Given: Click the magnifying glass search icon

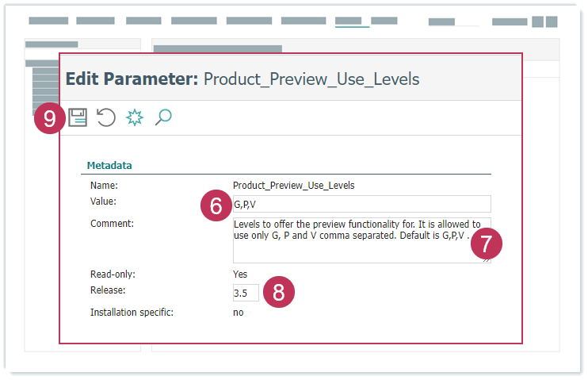Looking at the screenshot, I should [163, 117].
